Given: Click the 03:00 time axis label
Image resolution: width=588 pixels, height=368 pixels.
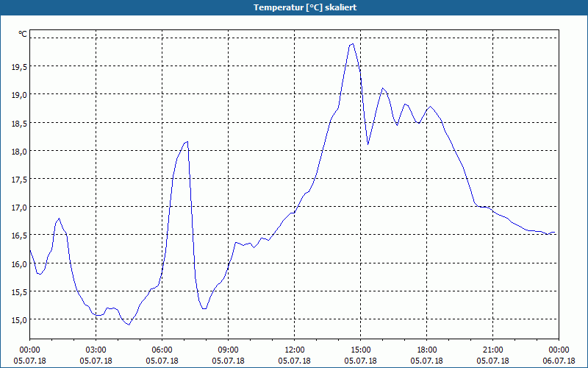Looking at the screenshot, I should click(x=96, y=350).
